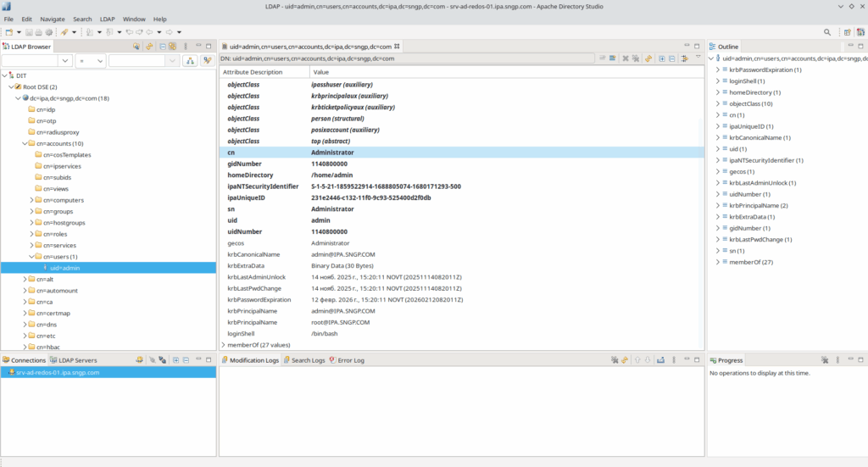
Task: Click the New Value icon in entry editor
Action: 602,58
